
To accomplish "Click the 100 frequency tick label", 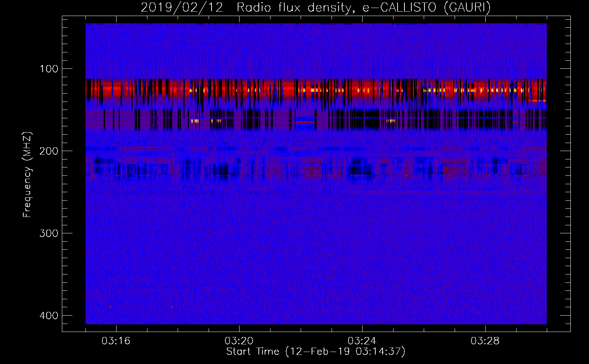I will [49, 69].
